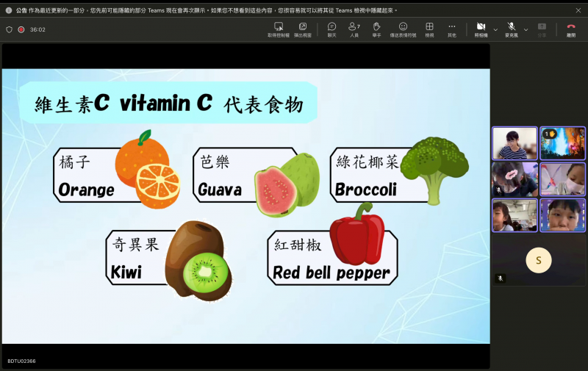Click the BDTU02366 presenter name label
588x371 pixels.
[x=22, y=361]
